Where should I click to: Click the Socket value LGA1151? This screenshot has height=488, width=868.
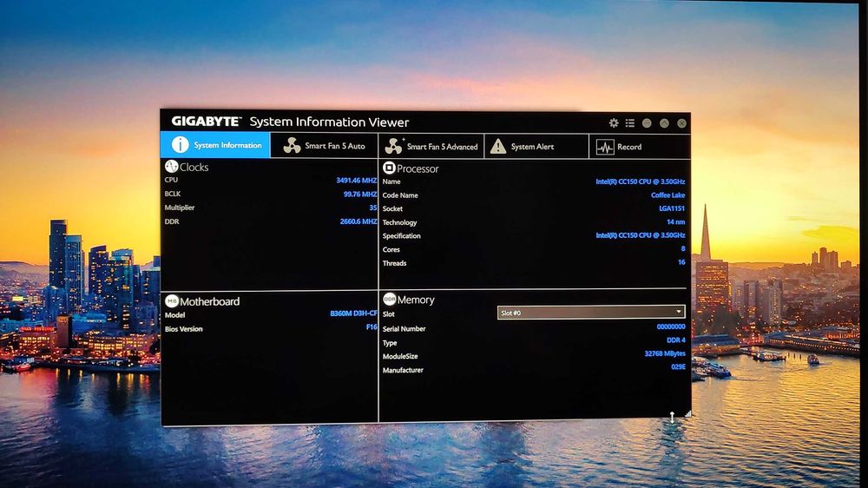click(x=672, y=208)
